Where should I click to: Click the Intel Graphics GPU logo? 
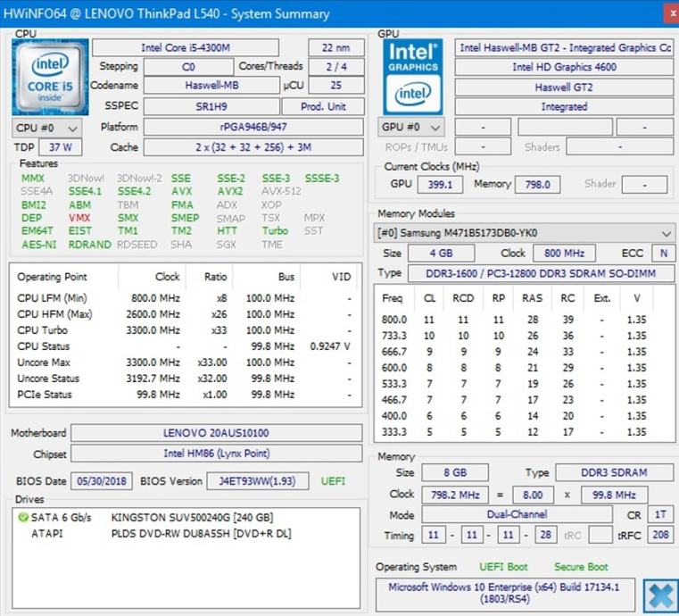413,77
